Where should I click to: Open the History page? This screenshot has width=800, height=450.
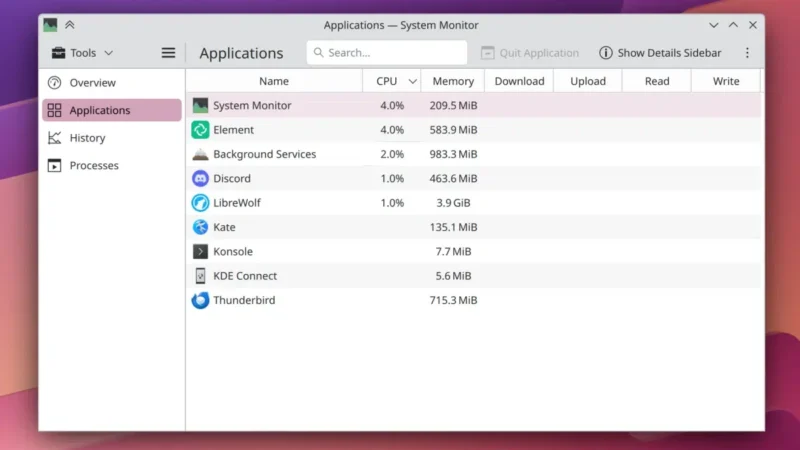click(112, 138)
